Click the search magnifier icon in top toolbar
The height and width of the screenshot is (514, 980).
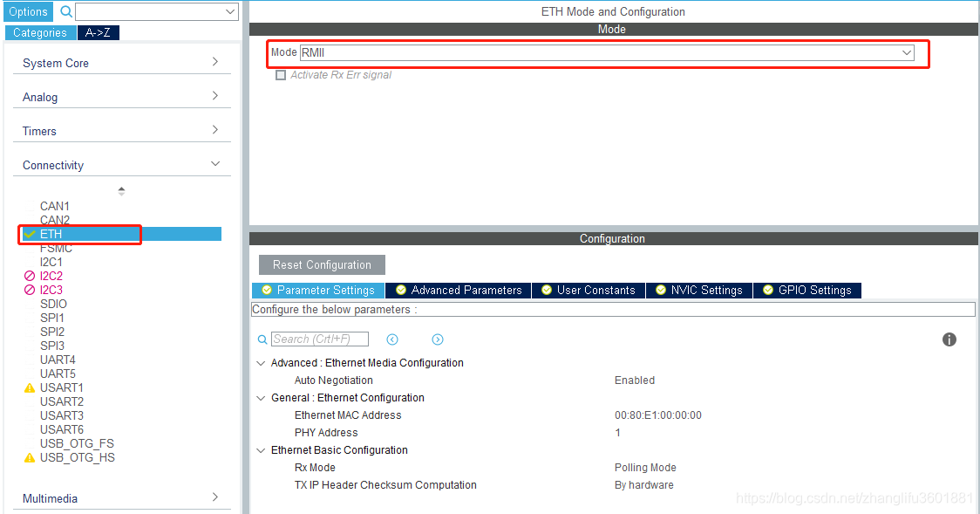click(x=65, y=11)
